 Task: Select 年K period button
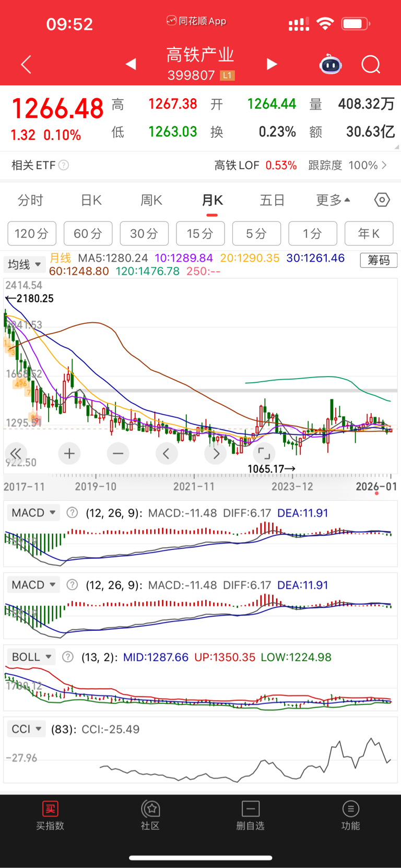click(369, 233)
